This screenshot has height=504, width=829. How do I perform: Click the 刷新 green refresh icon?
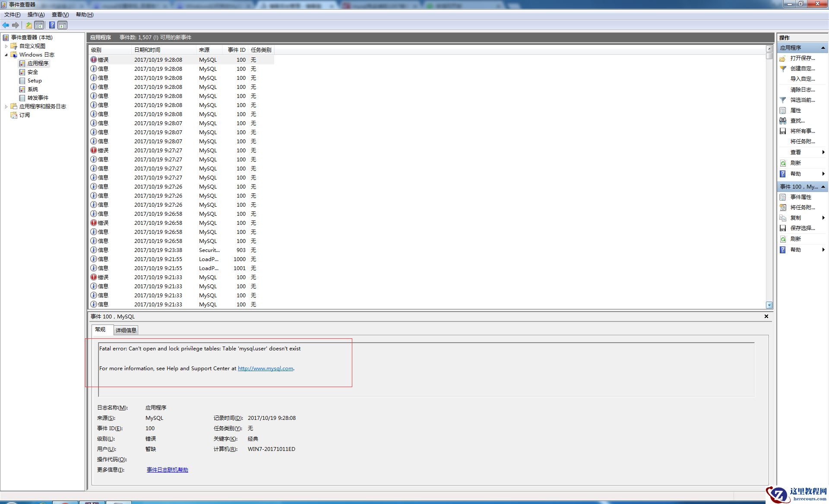(x=783, y=163)
